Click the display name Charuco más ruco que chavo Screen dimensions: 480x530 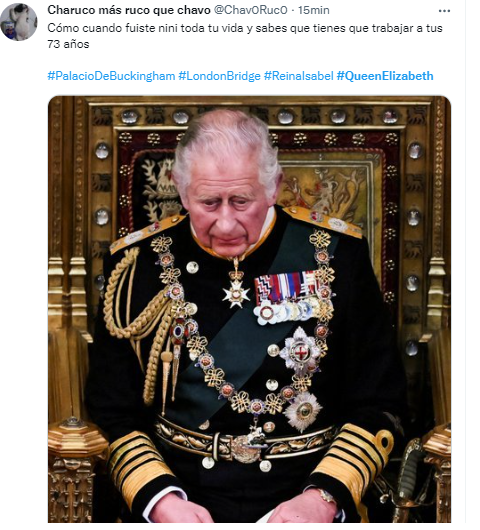[x=129, y=10]
